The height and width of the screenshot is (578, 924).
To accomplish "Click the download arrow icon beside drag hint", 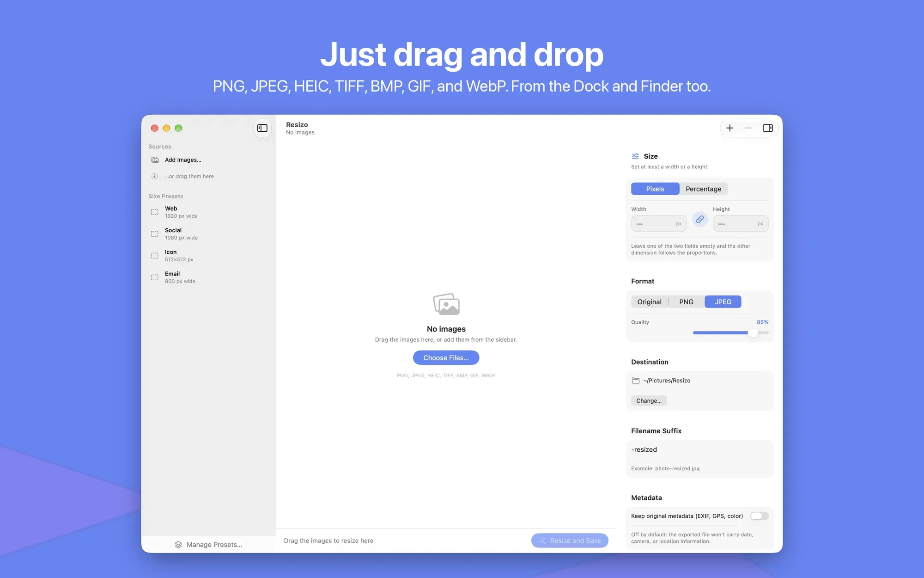I will 155,176.
